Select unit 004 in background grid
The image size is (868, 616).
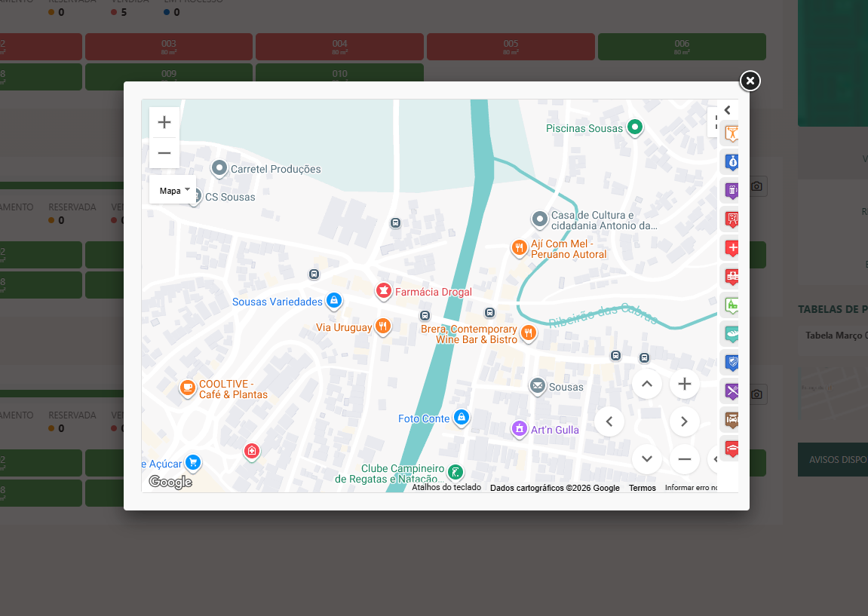click(x=339, y=47)
